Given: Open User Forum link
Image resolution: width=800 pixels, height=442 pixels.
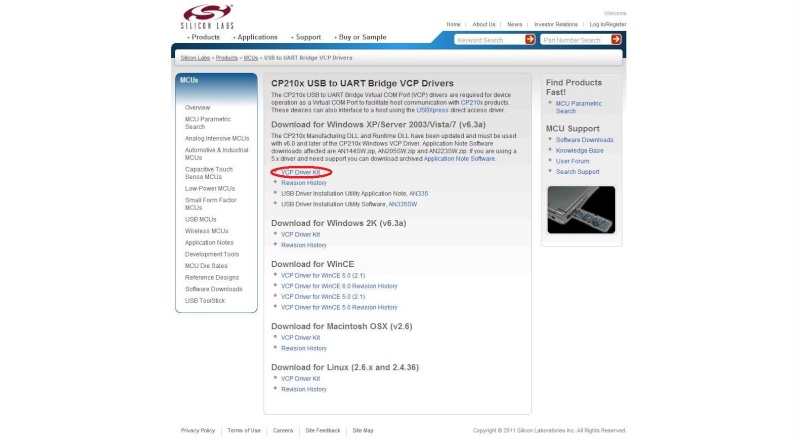Looking at the screenshot, I should coord(572,161).
